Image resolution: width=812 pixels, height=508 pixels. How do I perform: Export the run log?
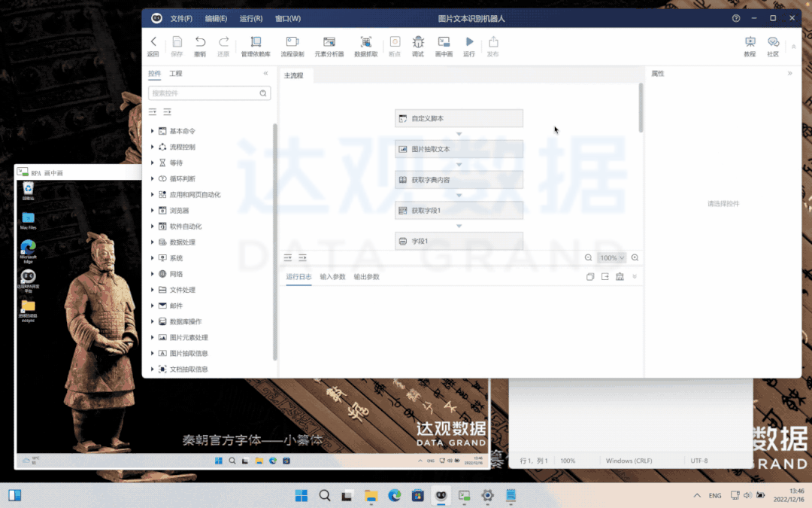point(604,277)
